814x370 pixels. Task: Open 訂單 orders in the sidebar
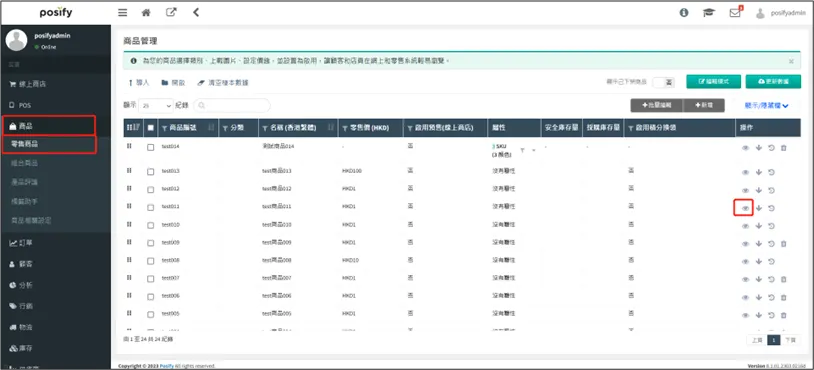point(56,243)
